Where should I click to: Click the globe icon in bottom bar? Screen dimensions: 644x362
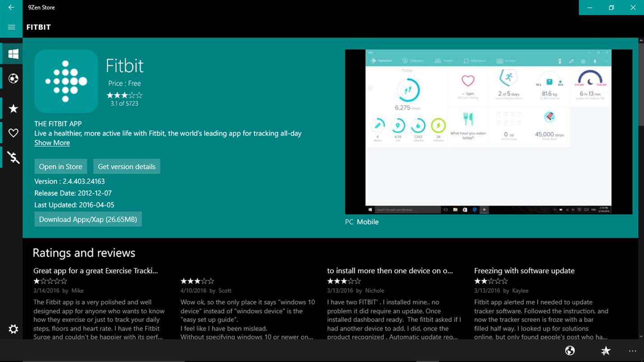point(570,351)
